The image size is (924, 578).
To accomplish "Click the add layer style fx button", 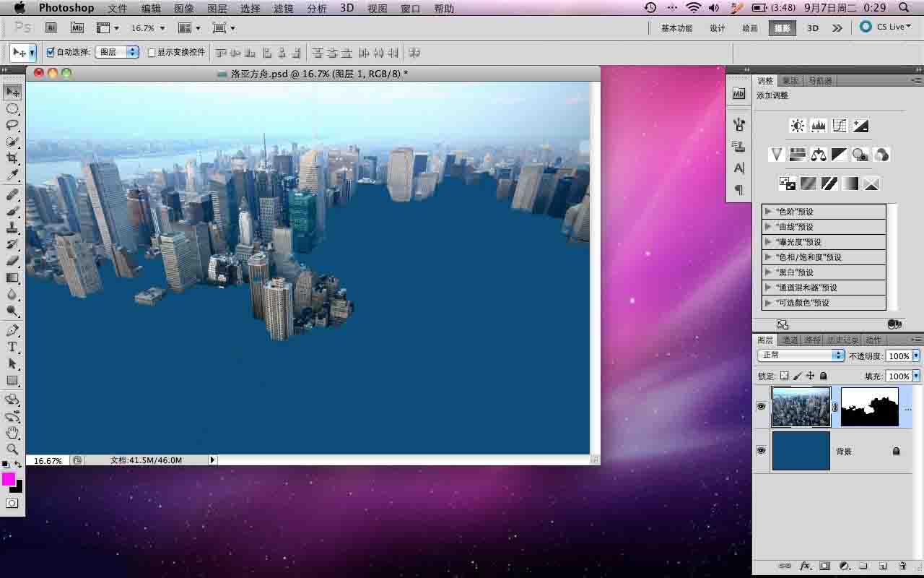I will pos(806,566).
